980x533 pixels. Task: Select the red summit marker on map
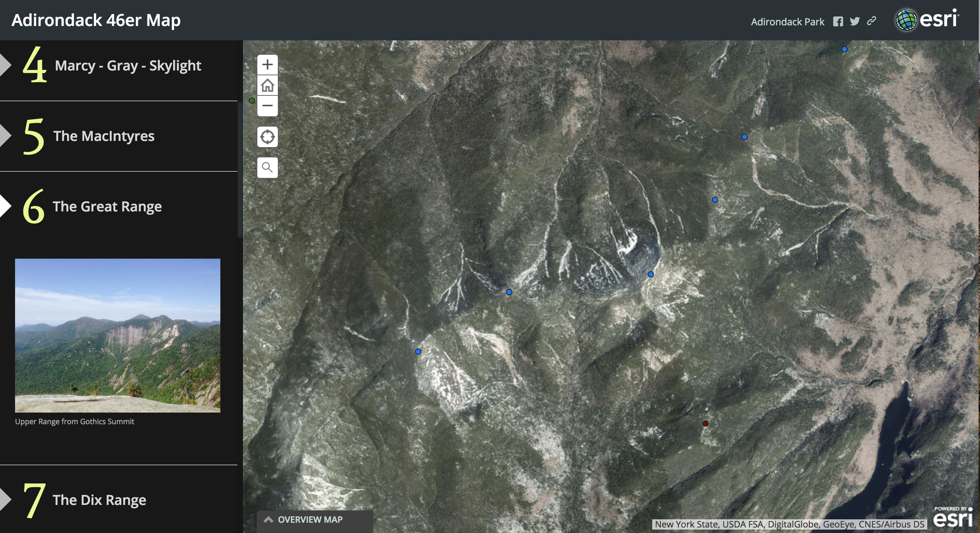[705, 424]
